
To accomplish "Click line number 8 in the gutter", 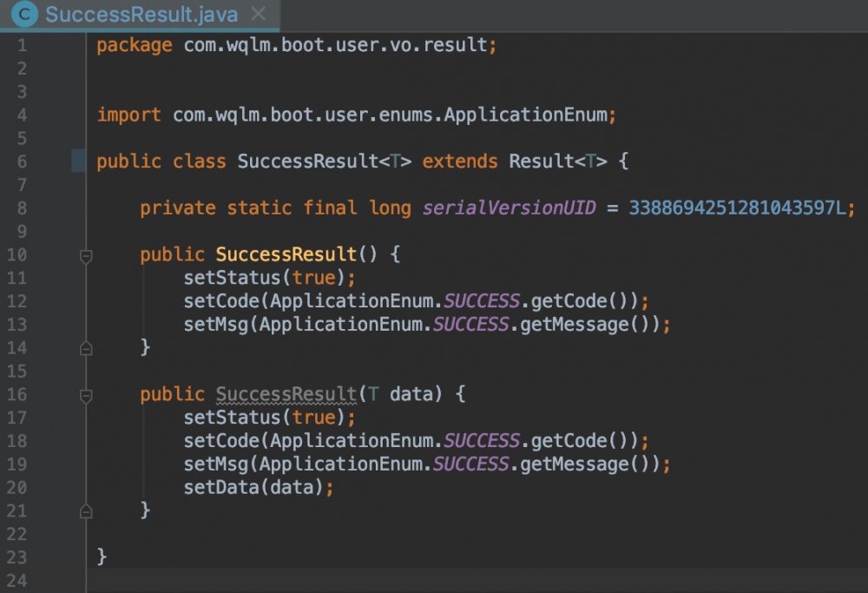I will (x=22, y=208).
